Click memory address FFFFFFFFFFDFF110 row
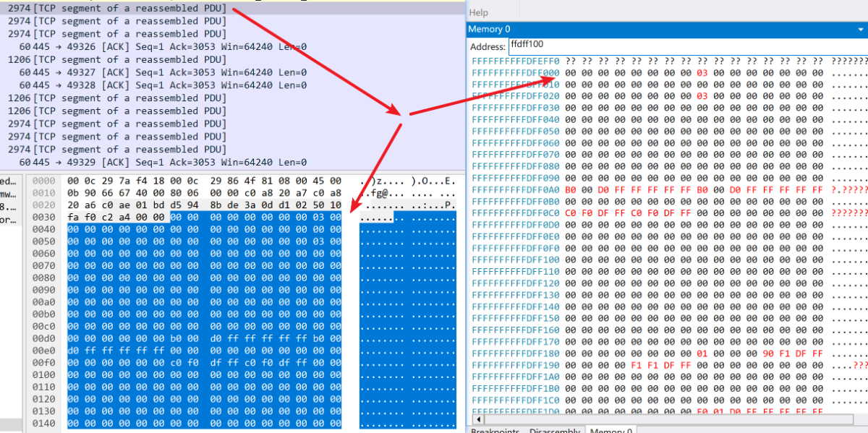Viewport: 868px width, 433px height. [669, 271]
